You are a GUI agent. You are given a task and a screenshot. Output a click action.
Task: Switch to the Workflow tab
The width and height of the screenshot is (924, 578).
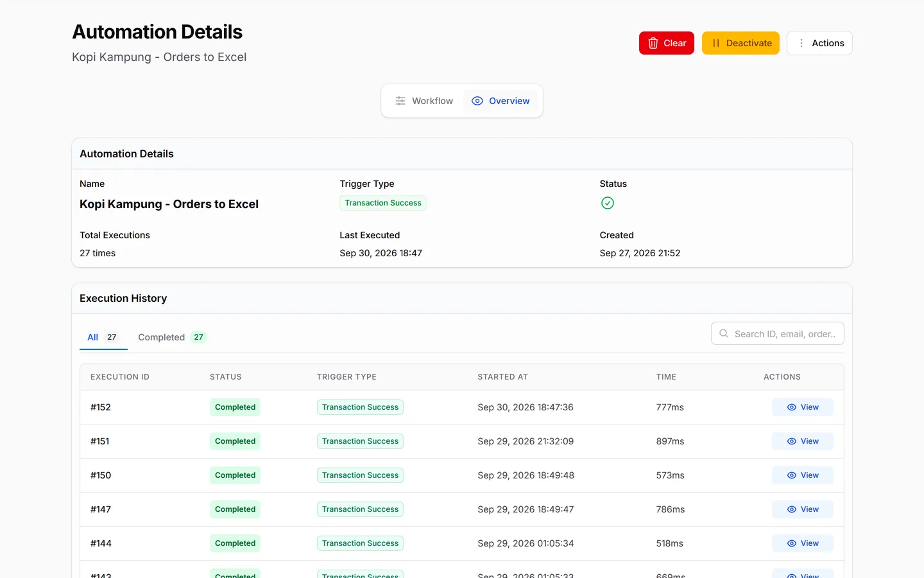tap(424, 101)
